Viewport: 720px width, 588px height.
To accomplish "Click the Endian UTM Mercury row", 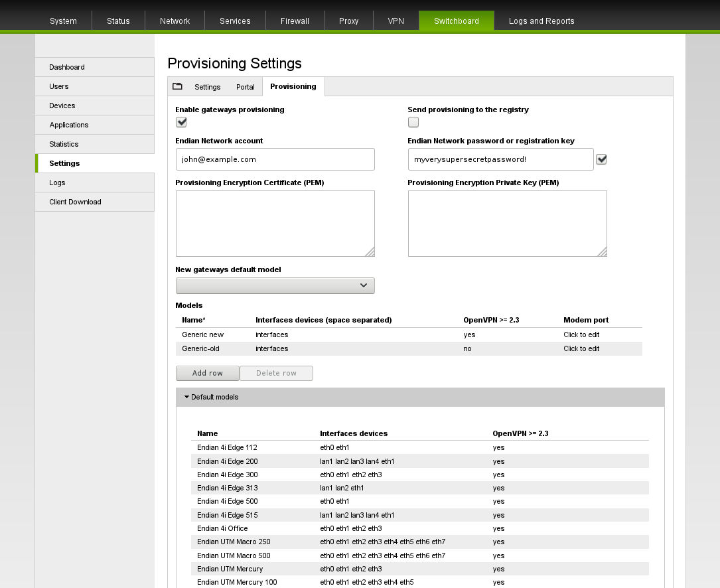I will coord(419,569).
